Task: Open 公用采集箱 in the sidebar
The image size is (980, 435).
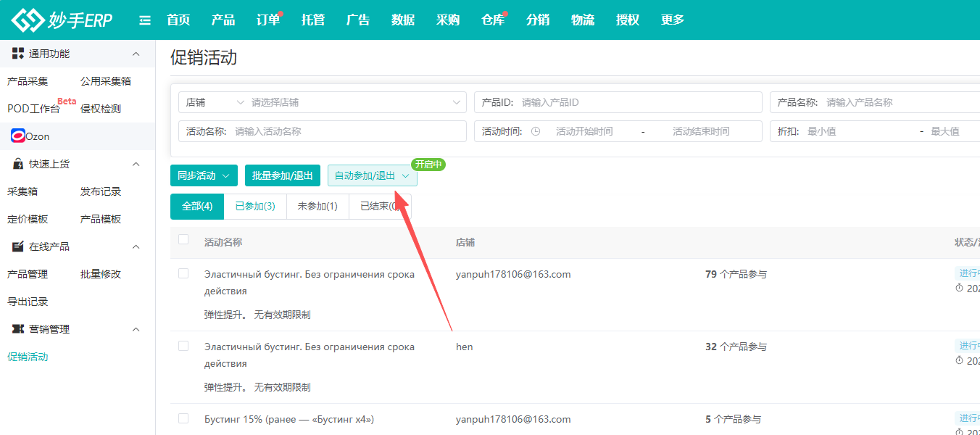Action: click(x=106, y=81)
